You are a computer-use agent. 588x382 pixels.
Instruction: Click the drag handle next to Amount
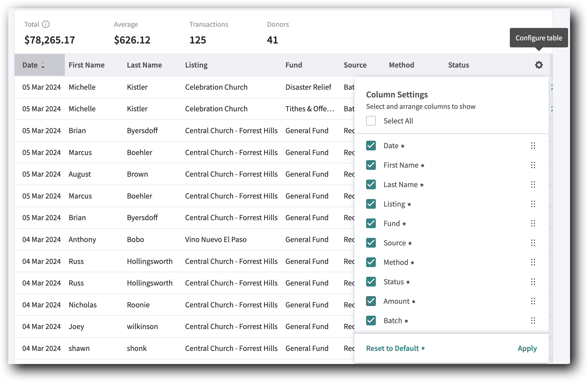point(533,301)
